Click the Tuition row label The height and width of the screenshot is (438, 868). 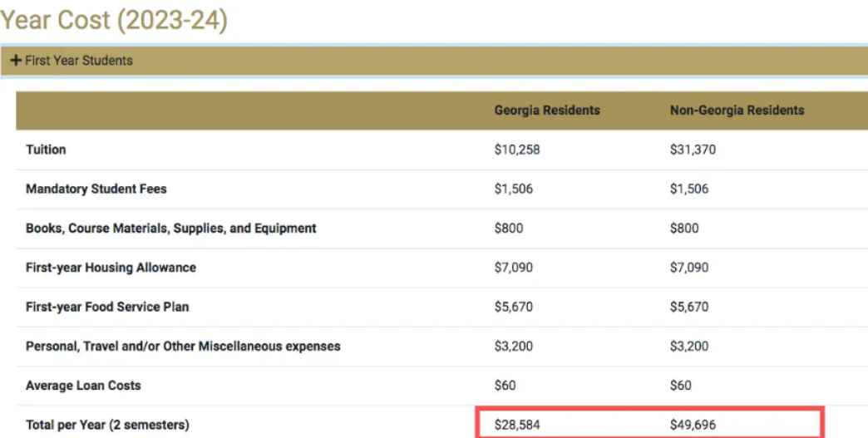(46, 150)
